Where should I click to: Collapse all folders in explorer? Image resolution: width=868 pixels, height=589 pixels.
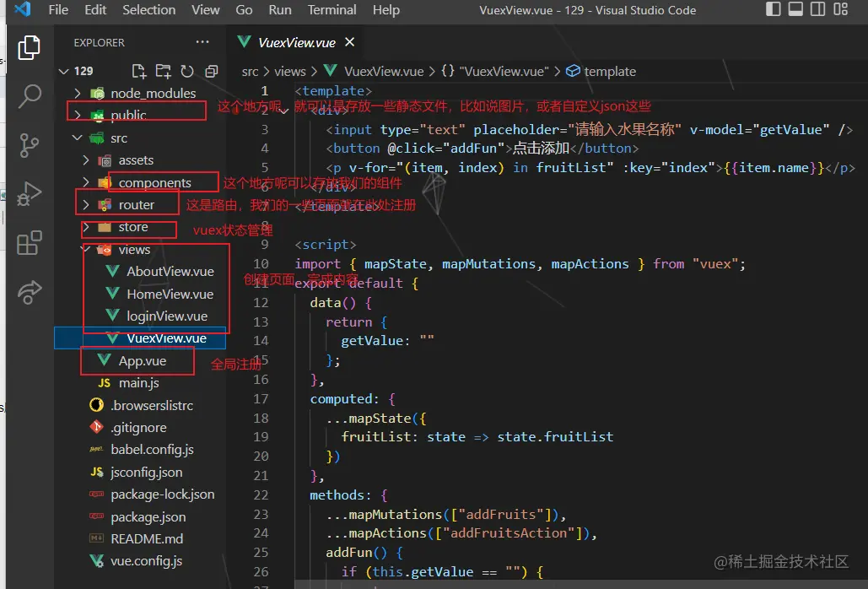212,71
